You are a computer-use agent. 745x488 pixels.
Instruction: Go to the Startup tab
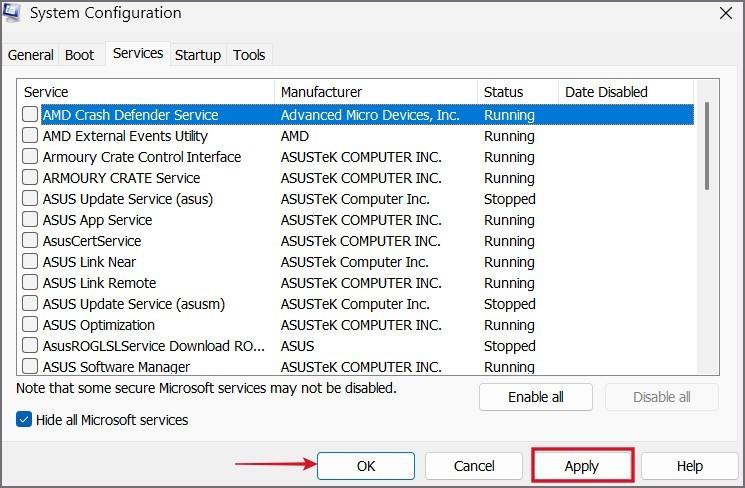(x=198, y=55)
